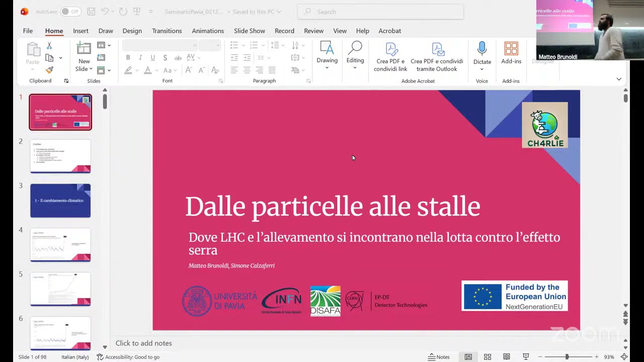Open the slide Section dropdown

click(x=104, y=70)
